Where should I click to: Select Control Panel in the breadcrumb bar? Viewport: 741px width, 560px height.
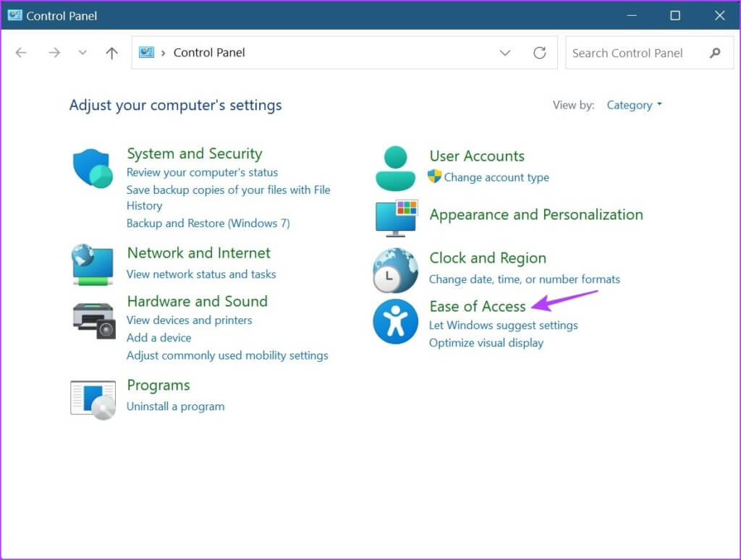tap(208, 52)
